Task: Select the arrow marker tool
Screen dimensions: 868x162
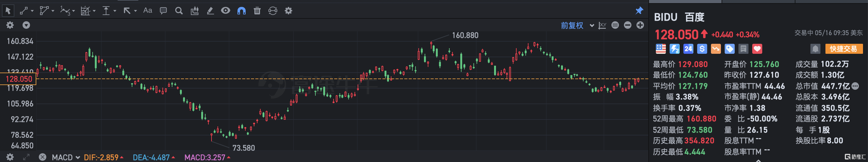Action: [127, 11]
